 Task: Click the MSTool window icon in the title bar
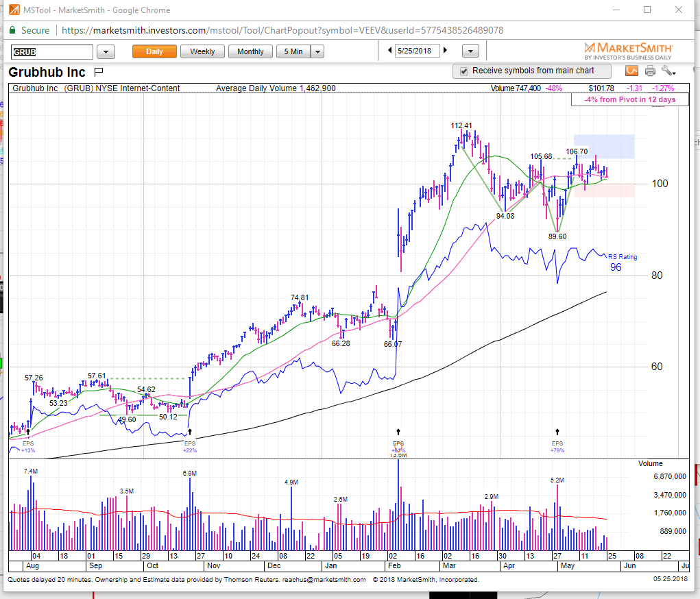[x=14, y=10]
